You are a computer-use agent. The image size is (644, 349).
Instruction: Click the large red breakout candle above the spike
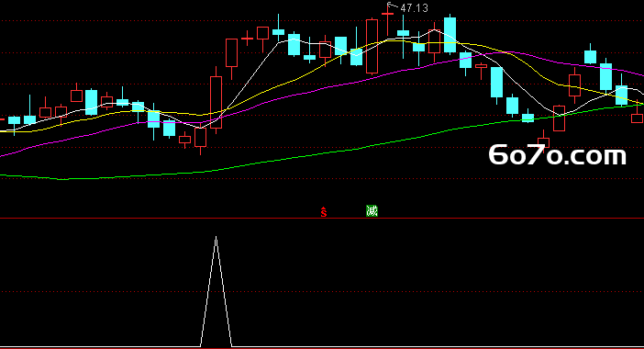pos(216,102)
